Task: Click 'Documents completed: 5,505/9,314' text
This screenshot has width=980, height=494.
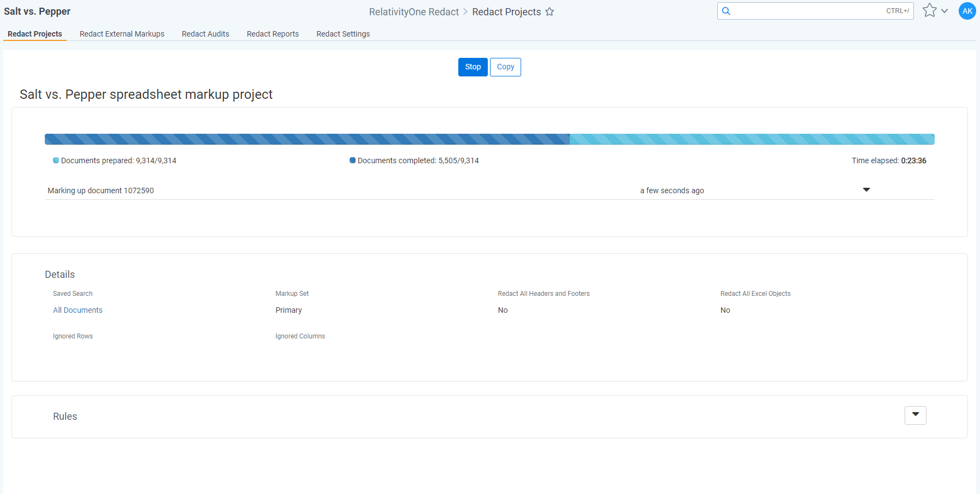Action: 418,160
